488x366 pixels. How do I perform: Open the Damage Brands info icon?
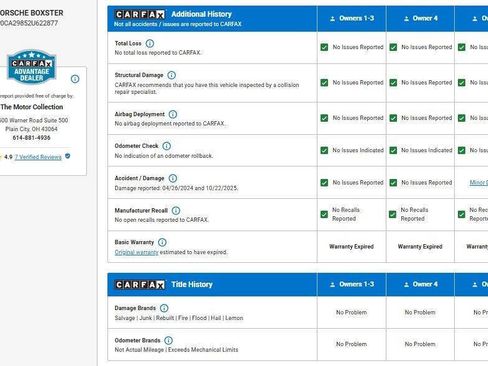pyautogui.click(x=164, y=308)
